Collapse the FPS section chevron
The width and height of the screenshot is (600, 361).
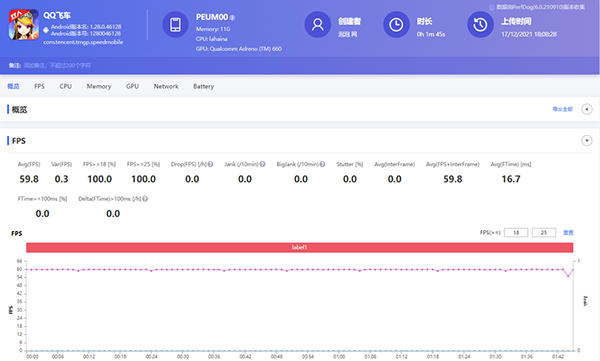pos(587,140)
